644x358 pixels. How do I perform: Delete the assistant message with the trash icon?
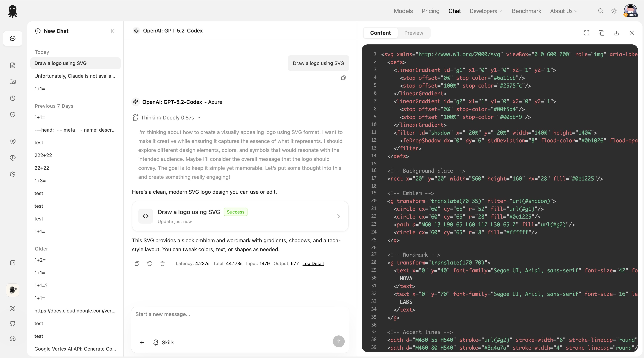coord(162,263)
